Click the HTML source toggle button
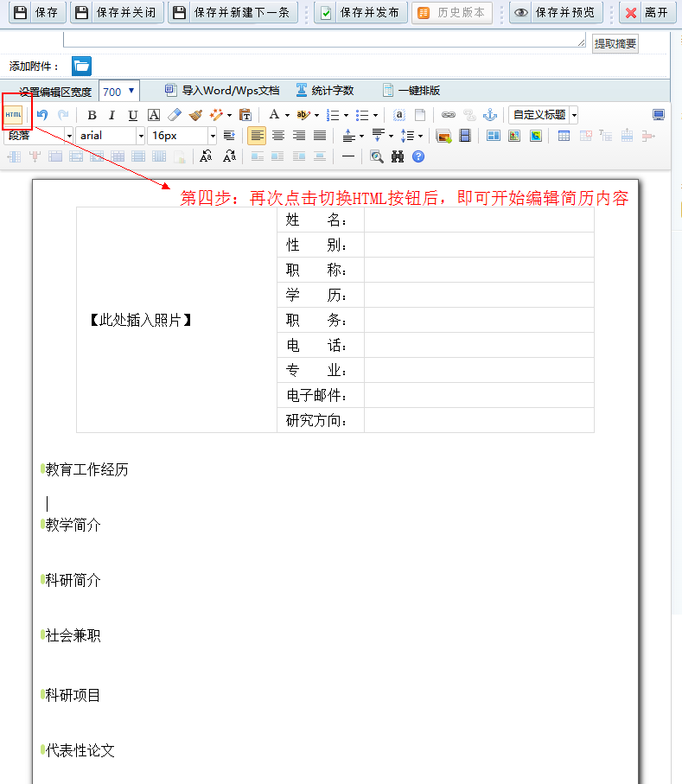 (x=14, y=114)
